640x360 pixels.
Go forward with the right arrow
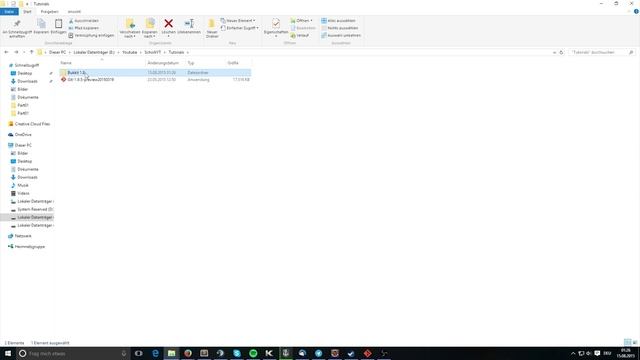16,52
